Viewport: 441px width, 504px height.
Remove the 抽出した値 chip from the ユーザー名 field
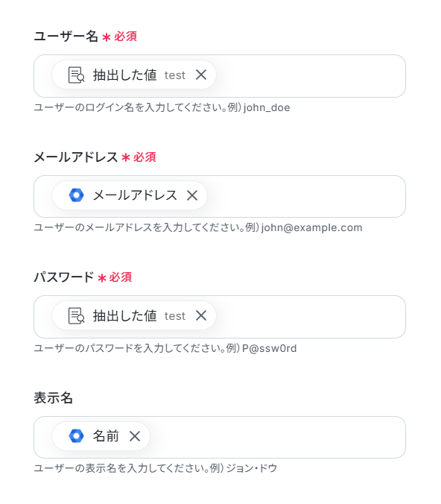click(201, 75)
